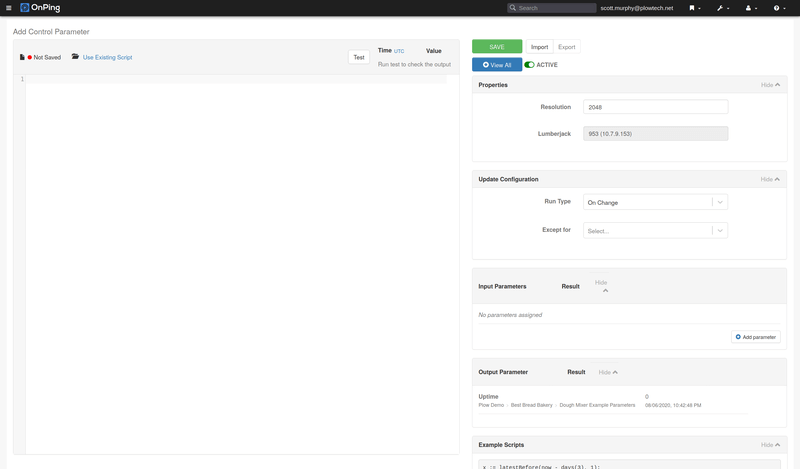Open the Except for select dropdown
800x469 pixels.
click(655, 231)
